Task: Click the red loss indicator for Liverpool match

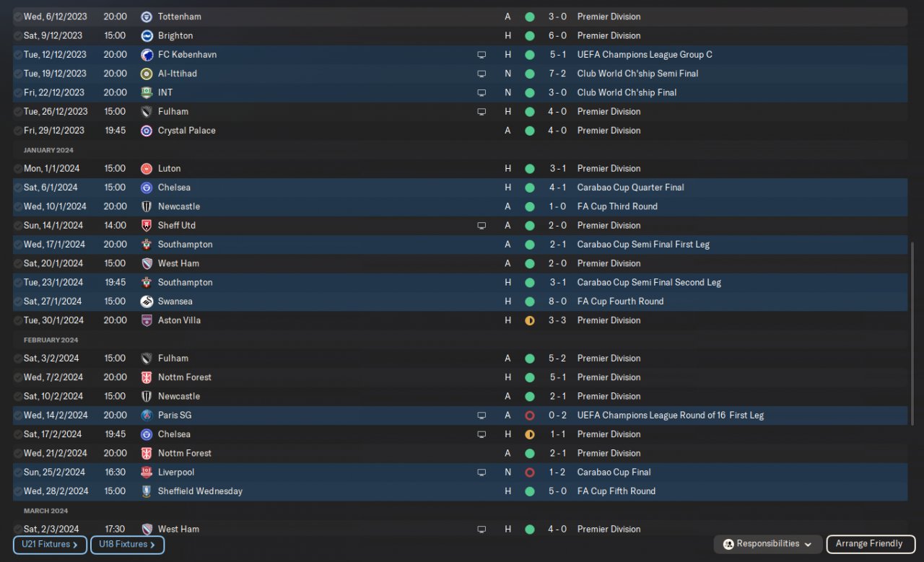Action: tap(530, 473)
